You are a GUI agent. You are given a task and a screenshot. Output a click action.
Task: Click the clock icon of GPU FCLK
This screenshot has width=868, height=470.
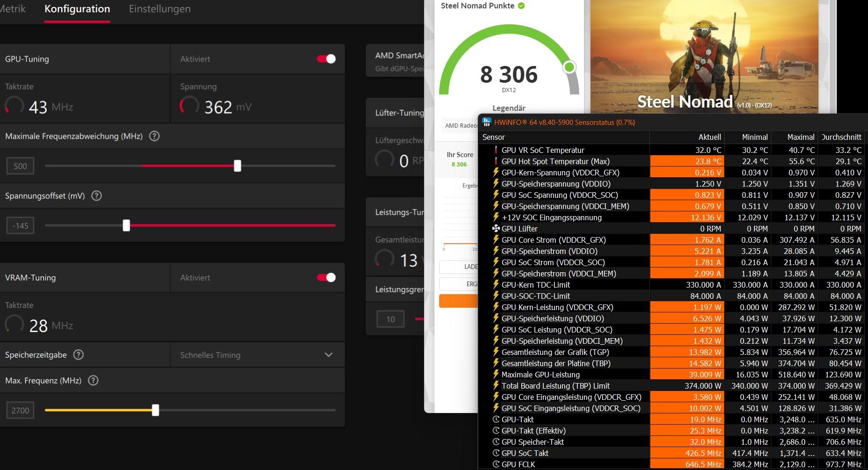pos(496,464)
